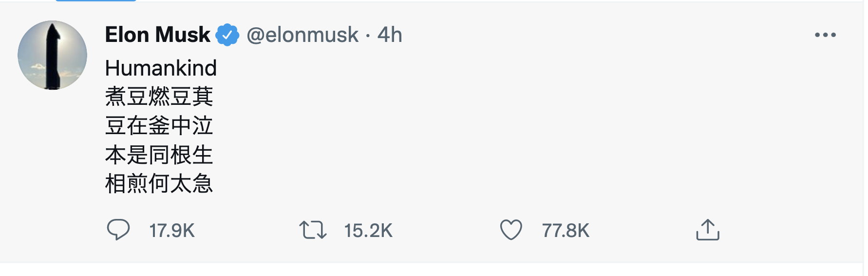Click the dot separator before the timestamp
This screenshot has width=868, height=276.
click(368, 36)
